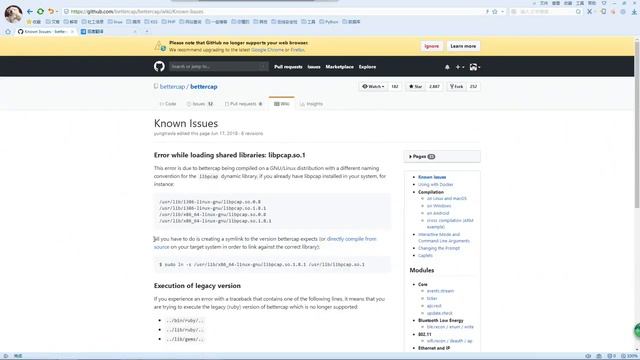Viewport: 640px width, 360px height.
Task: Open the dropdown arrow next to bookmark star
Action: click(502, 12)
